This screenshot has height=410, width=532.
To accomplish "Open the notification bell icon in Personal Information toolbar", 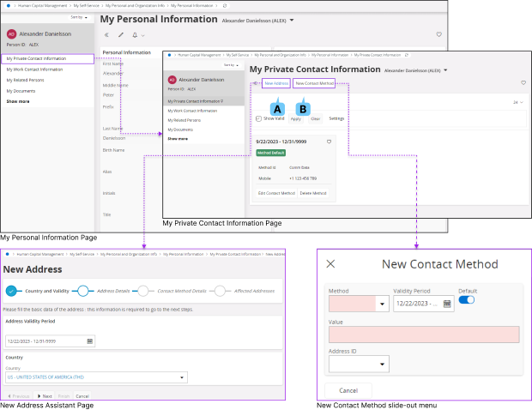I will [x=135, y=35].
